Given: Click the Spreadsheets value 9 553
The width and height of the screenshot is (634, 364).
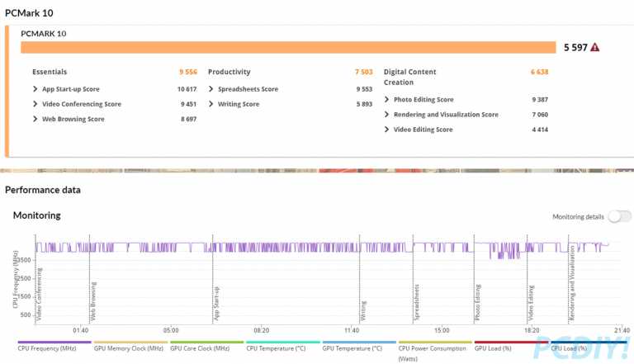Looking at the screenshot, I should point(364,89).
